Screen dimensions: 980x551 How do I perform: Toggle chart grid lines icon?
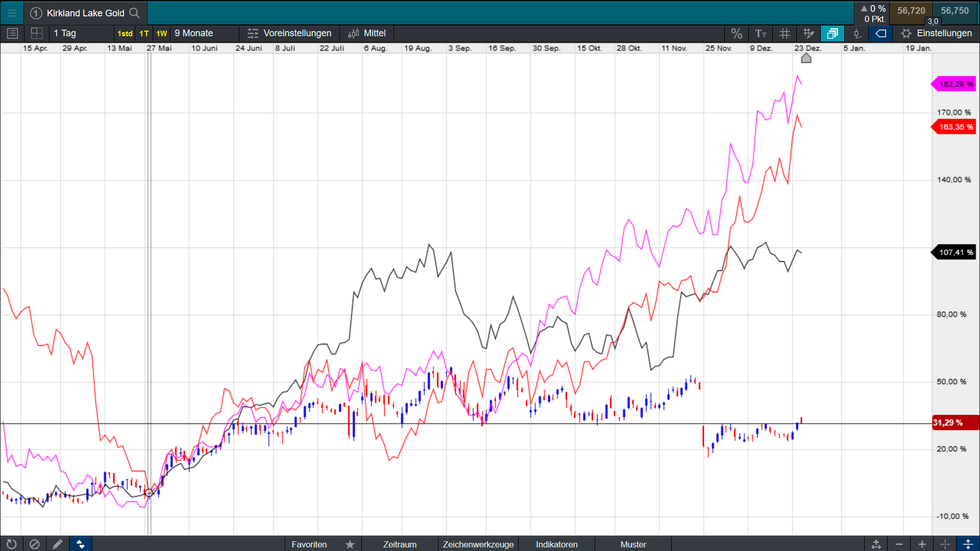point(785,34)
